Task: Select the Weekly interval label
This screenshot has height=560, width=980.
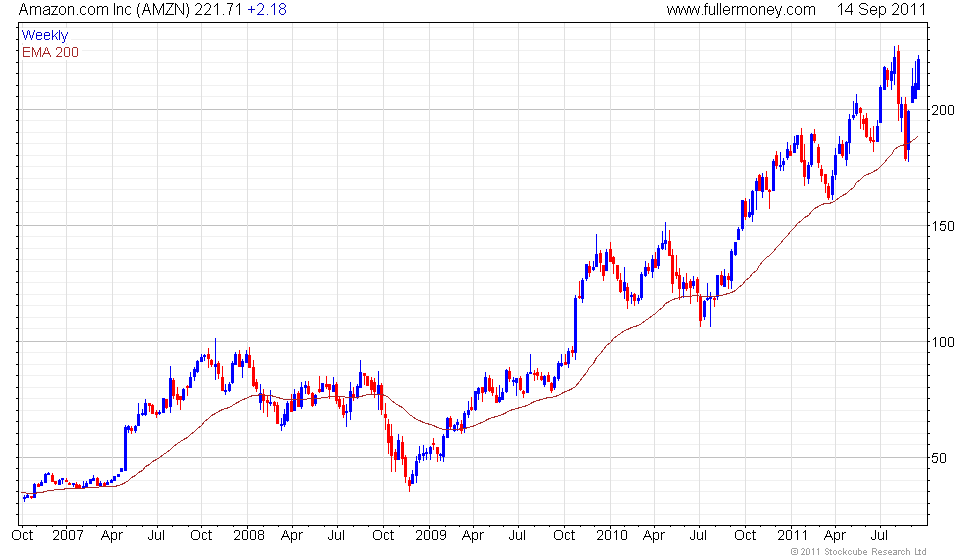Action: click(45, 35)
